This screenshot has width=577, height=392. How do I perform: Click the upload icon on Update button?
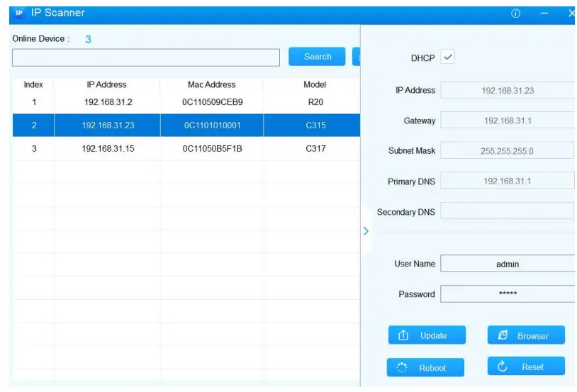tap(403, 335)
